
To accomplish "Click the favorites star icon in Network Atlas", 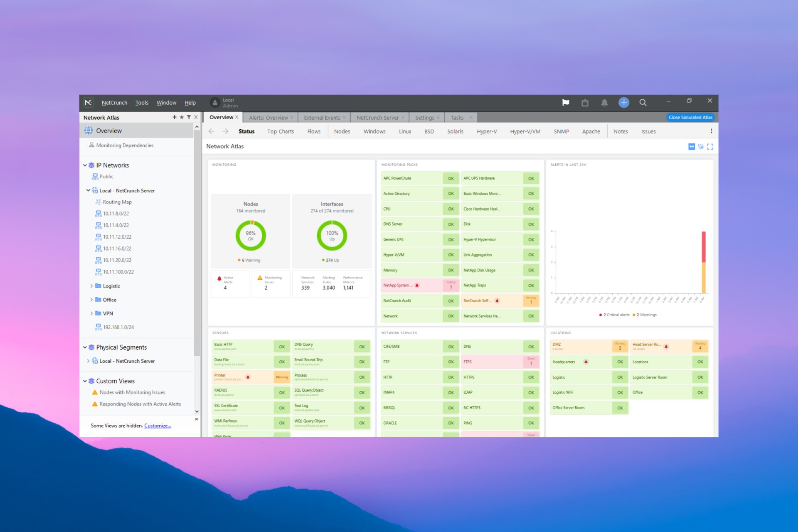I will point(182,117).
